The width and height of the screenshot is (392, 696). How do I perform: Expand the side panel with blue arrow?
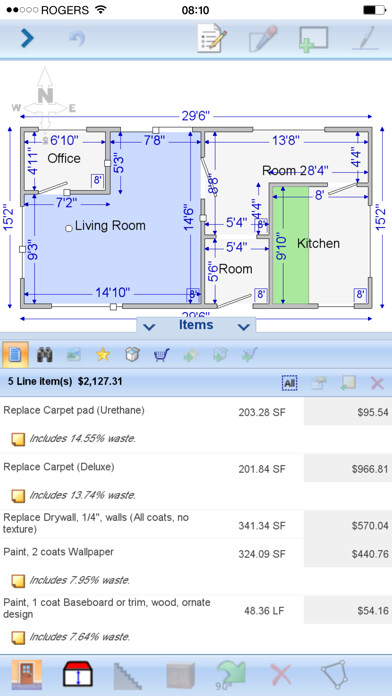[x=27, y=39]
